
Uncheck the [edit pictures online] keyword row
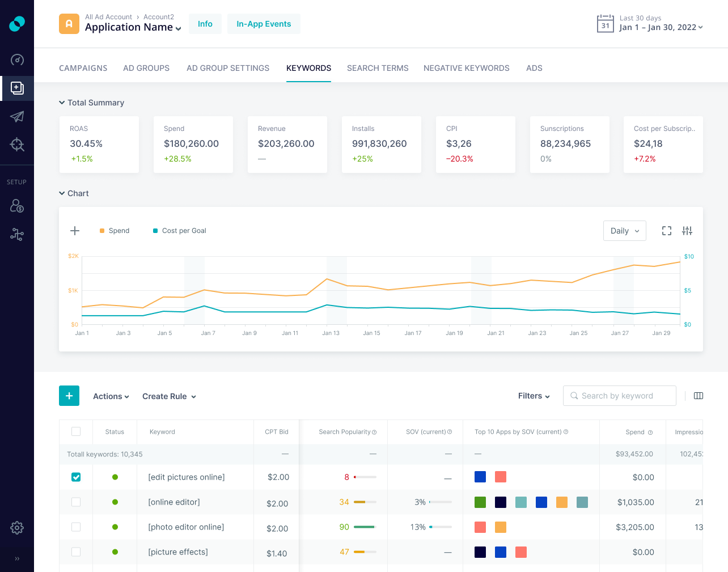point(76,477)
